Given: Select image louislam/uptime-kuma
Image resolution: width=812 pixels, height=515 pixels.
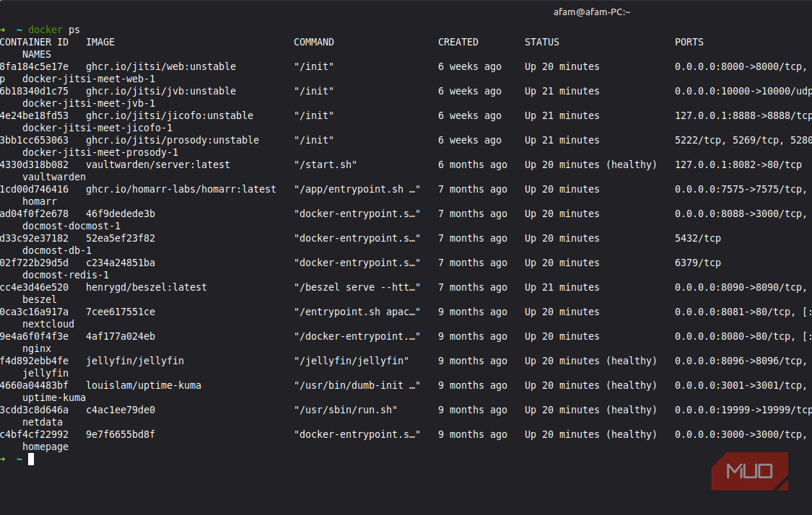Looking at the screenshot, I should coord(144,386).
